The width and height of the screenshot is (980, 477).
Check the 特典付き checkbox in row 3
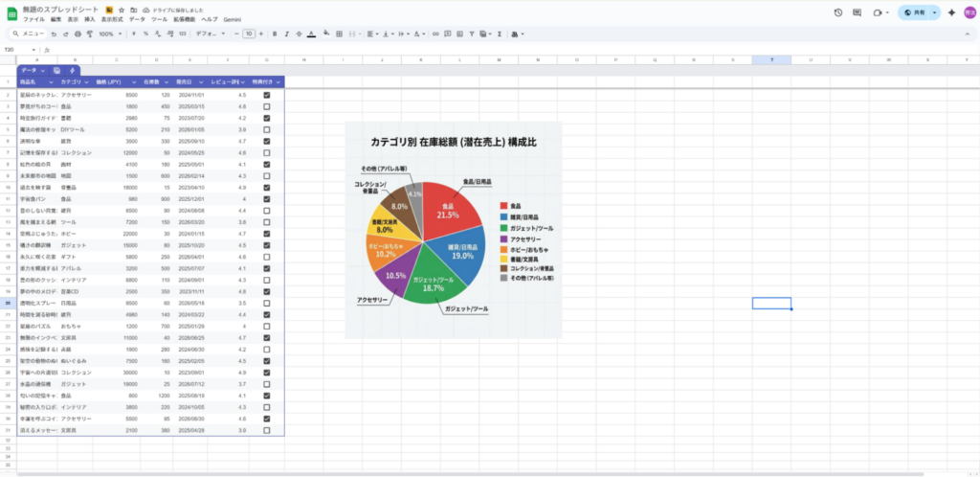click(266, 106)
